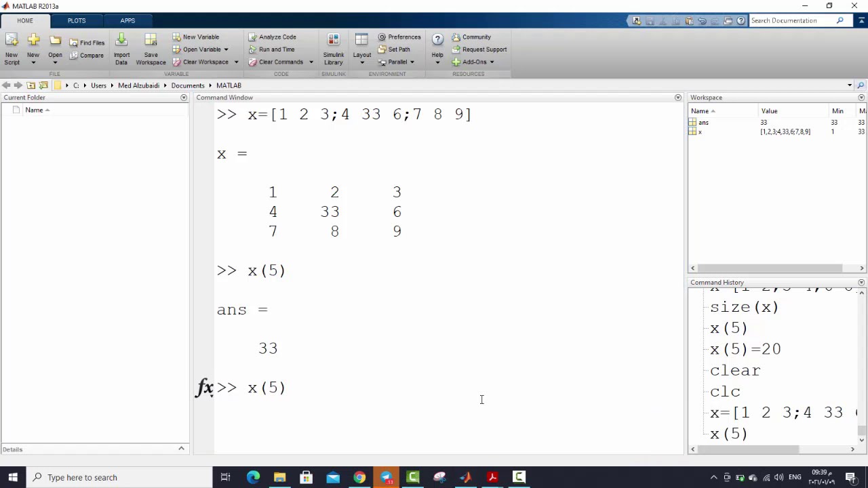868x488 pixels.
Task: Expand the Details panel chevron
Action: click(x=181, y=449)
